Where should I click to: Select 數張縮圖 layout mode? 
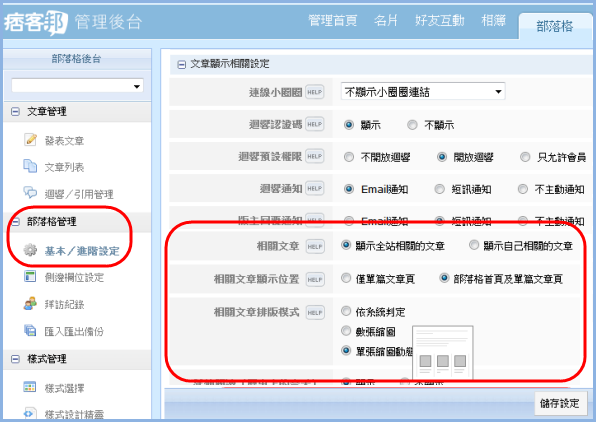346,331
